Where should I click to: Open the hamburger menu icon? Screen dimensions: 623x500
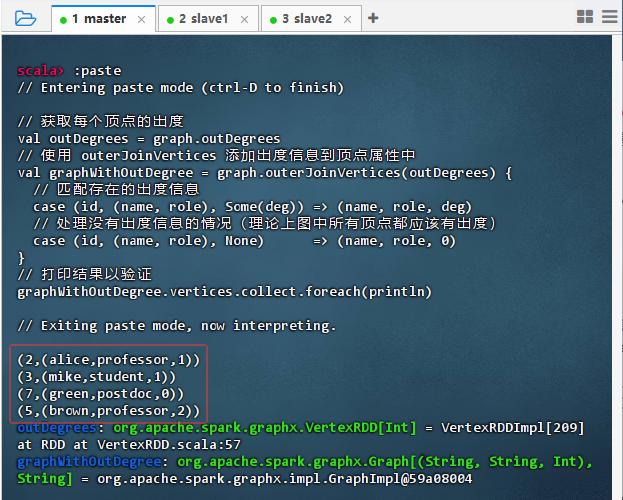click(x=609, y=17)
